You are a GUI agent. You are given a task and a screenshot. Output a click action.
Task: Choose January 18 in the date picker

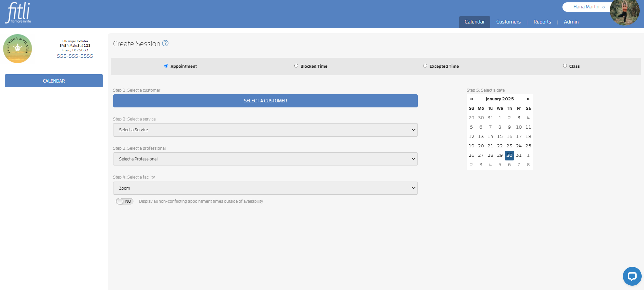[x=528, y=137]
